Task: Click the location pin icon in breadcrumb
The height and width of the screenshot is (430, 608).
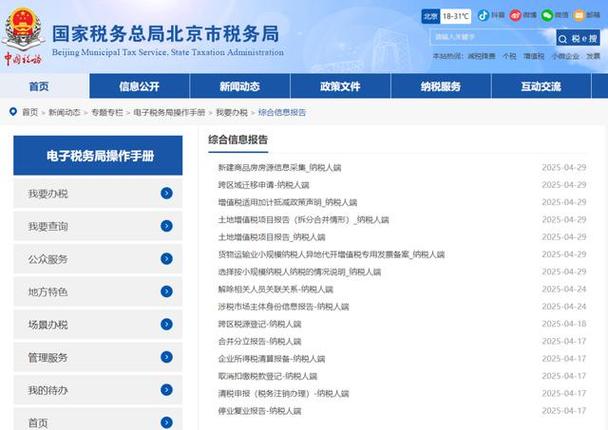Action: (13, 112)
